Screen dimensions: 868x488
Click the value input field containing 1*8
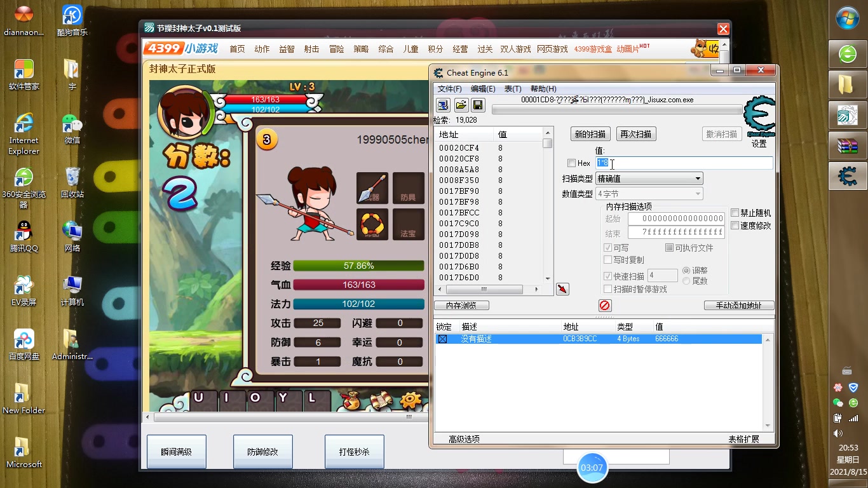[x=684, y=163]
